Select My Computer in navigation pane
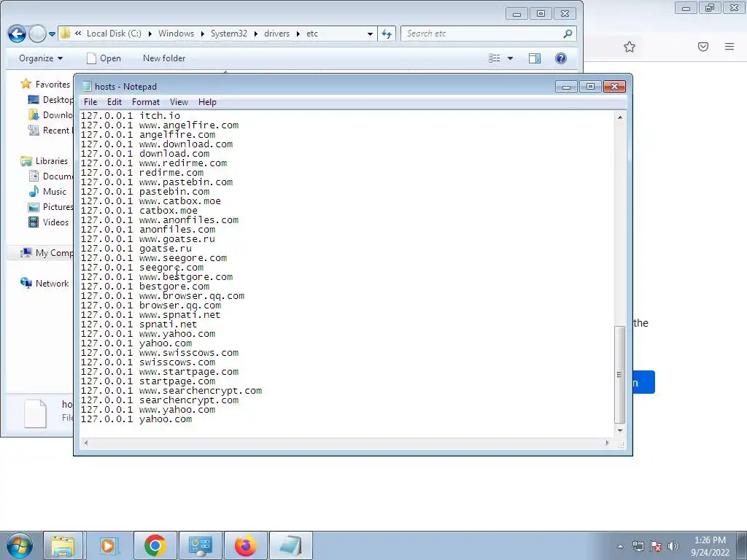This screenshot has height=560, width=747. click(x=47, y=252)
